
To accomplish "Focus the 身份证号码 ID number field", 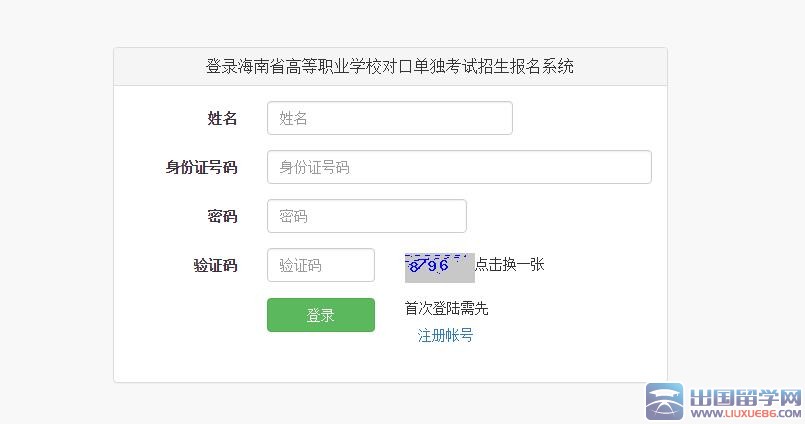I will (459, 167).
